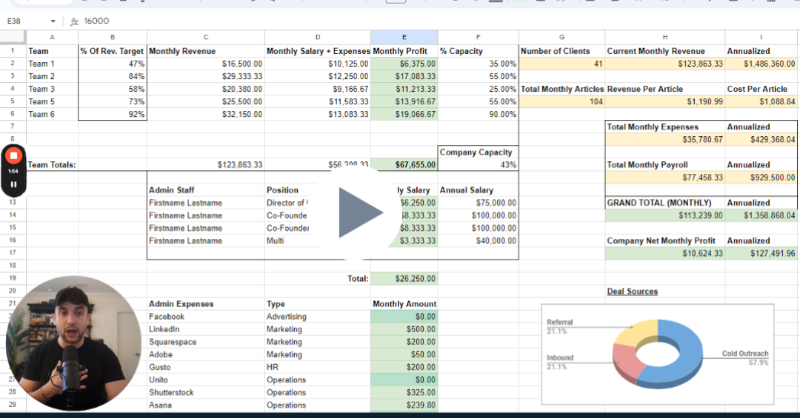This screenshot has height=418, width=800.
Task: Select the 90.00% capacity cell
Action: tap(478, 114)
